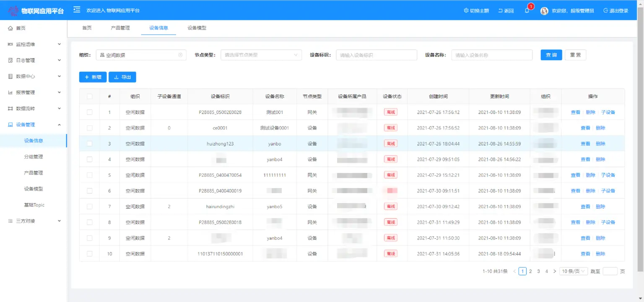
Task: Check the checkbox for device 测试001
Action: click(89, 112)
